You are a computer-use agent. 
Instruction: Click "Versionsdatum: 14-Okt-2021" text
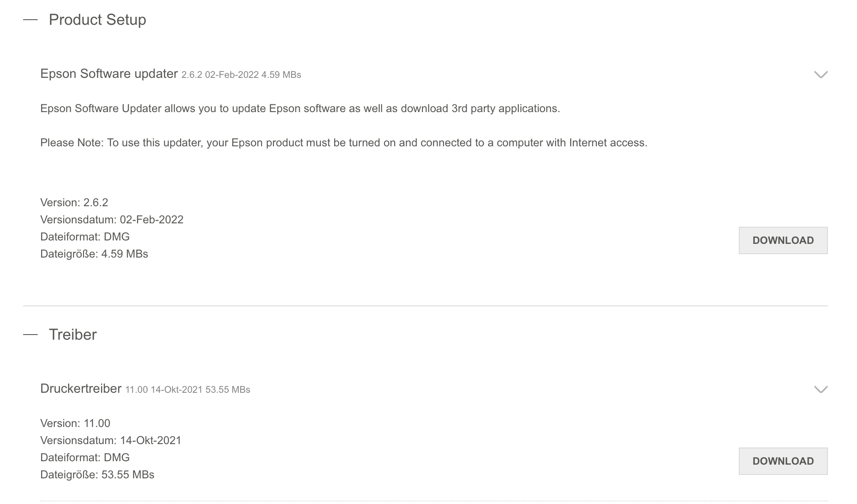111,440
